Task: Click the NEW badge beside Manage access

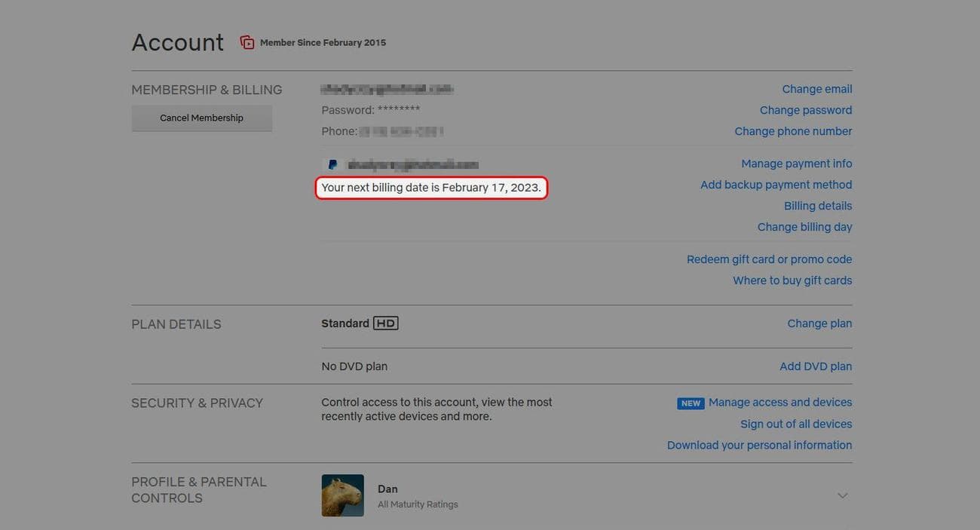Action: (690, 403)
